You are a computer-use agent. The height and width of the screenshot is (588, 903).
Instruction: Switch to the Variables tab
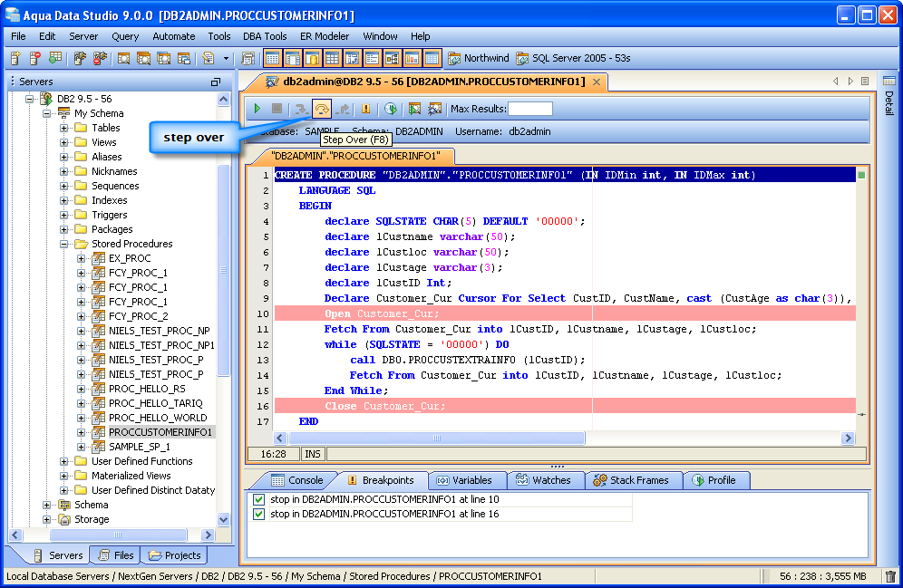click(x=463, y=480)
